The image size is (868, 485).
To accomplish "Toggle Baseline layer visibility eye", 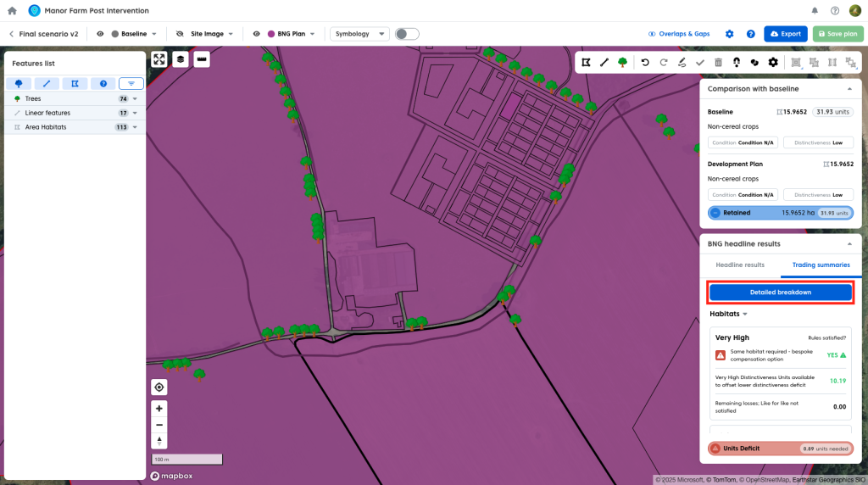I will [100, 34].
